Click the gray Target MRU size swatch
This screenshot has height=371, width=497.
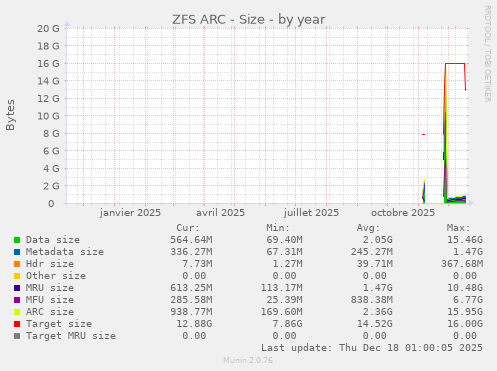[17, 336]
